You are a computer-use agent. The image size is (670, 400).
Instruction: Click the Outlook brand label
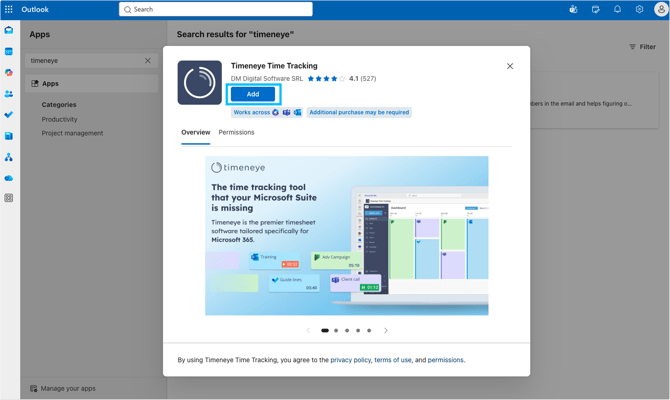[35, 9]
